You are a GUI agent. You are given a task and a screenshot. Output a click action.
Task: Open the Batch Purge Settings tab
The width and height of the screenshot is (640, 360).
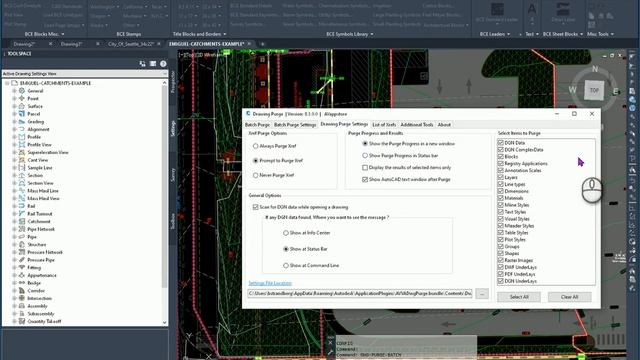click(x=295, y=124)
